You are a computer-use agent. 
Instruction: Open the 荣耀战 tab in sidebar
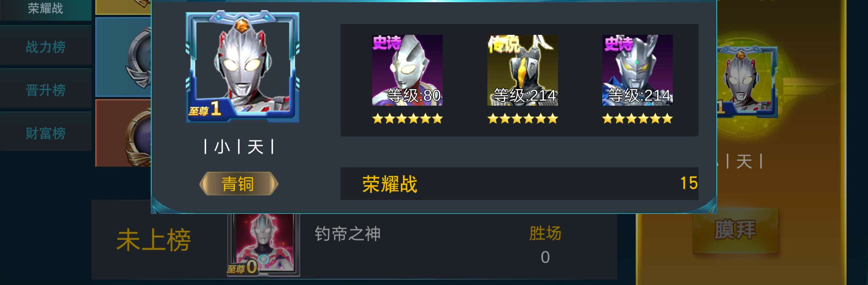coord(46,9)
